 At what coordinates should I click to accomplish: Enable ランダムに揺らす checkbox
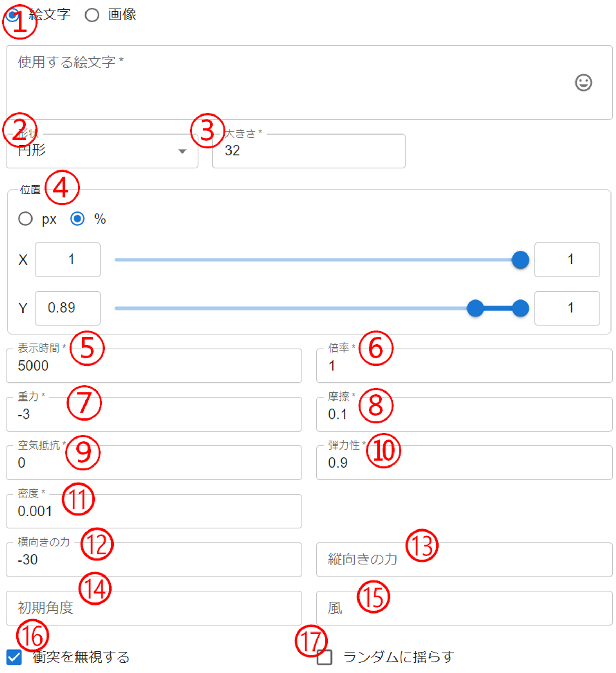point(324,657)
